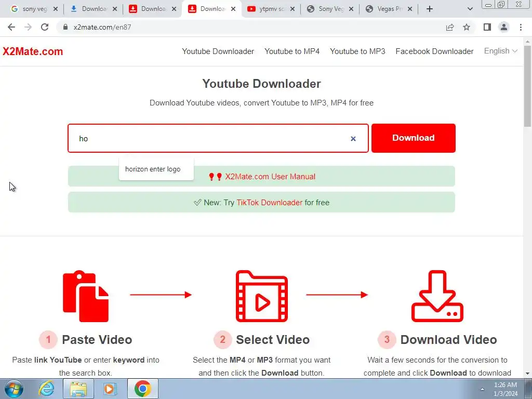Screen dimensions: 532x399
Task: Open the Windows Start menu
Action: 14,389
